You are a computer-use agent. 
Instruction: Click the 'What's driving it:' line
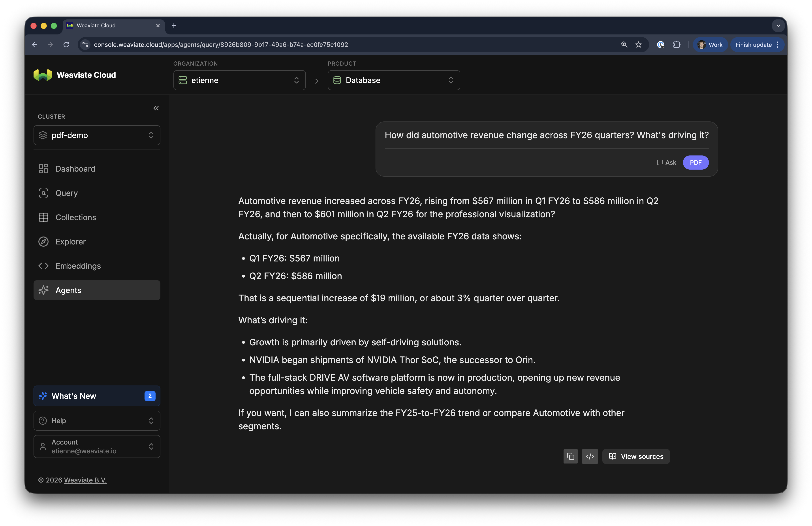[273, 320]
